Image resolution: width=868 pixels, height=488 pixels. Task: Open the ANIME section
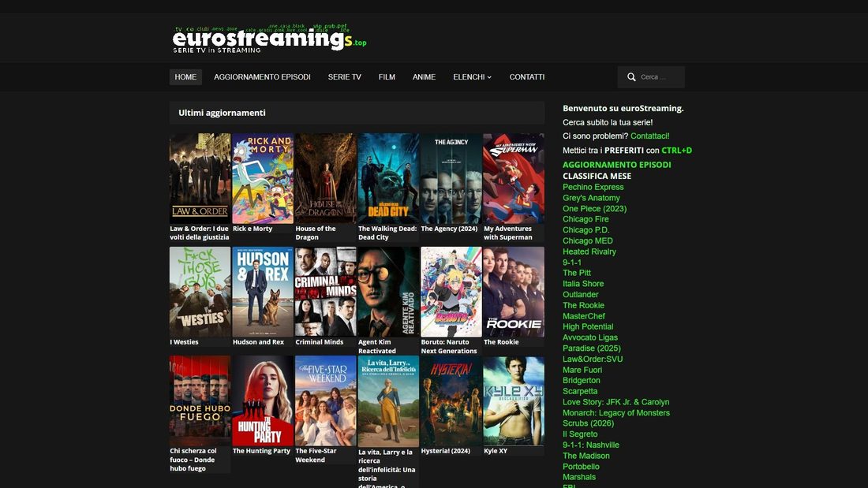(424, 77)
